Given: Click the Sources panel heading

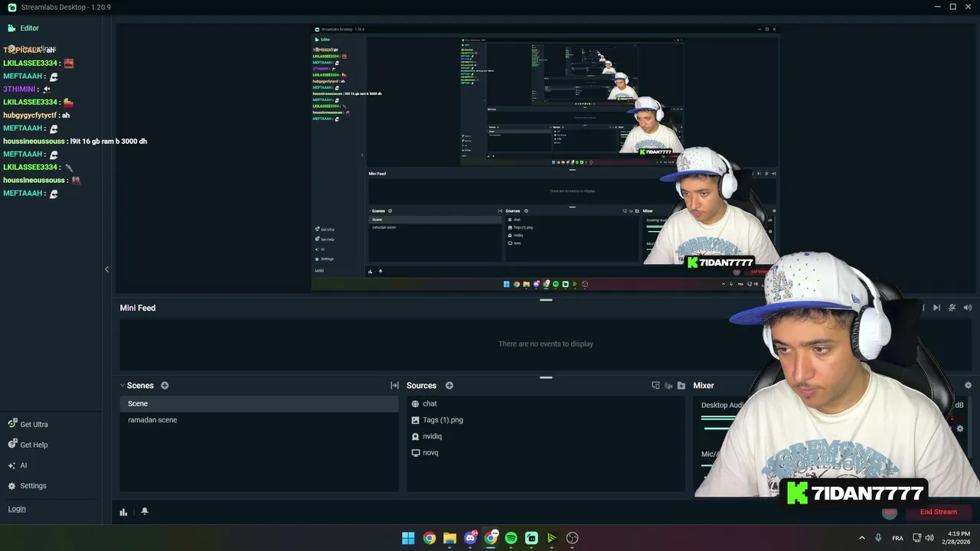Looking at the screenshot, I should pyautogui.click(x=421, y=386).
